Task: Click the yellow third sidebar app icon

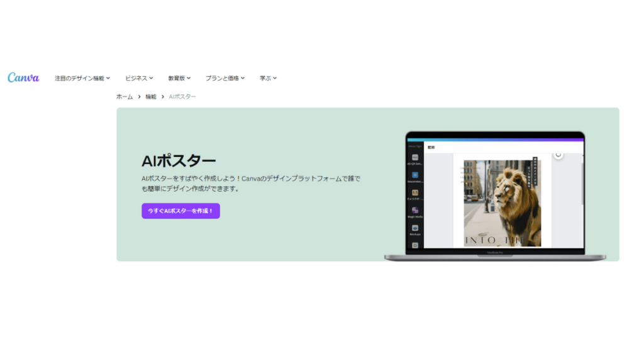Action: (415, 193)
